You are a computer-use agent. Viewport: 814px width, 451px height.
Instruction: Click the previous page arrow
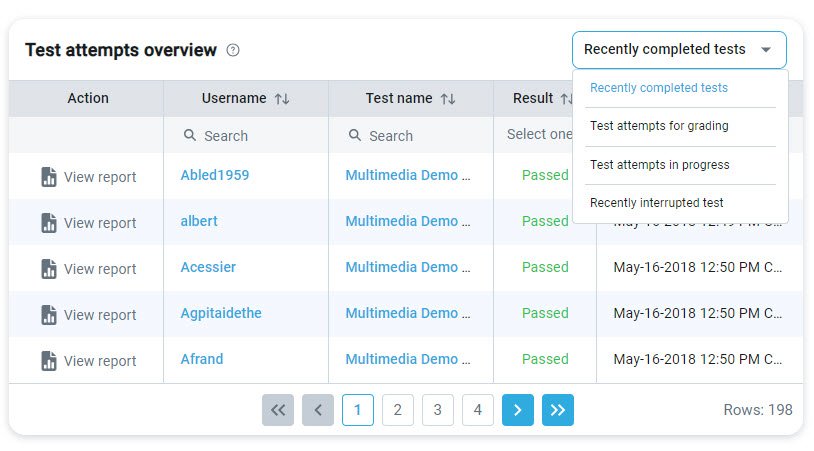point(318,409)
